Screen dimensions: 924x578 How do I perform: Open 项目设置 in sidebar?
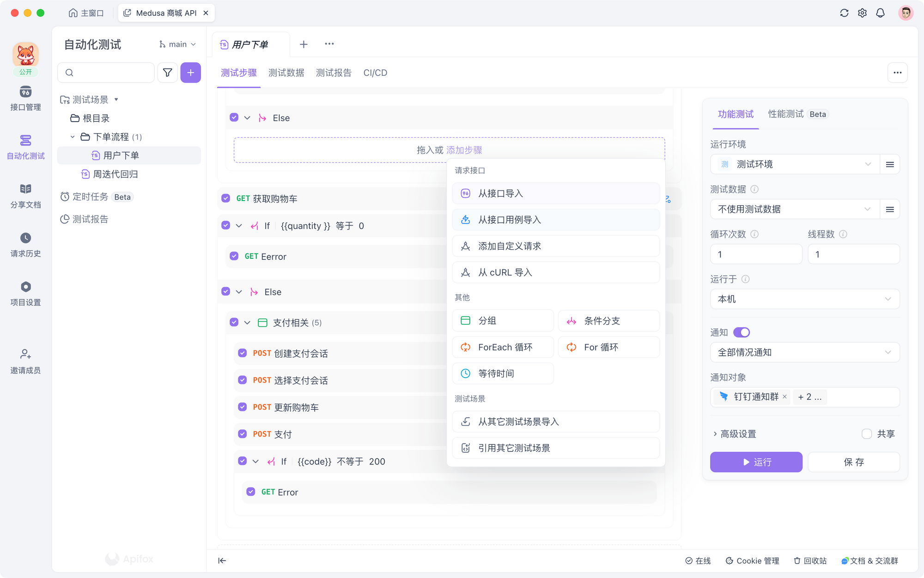click(x=25, y=293)
